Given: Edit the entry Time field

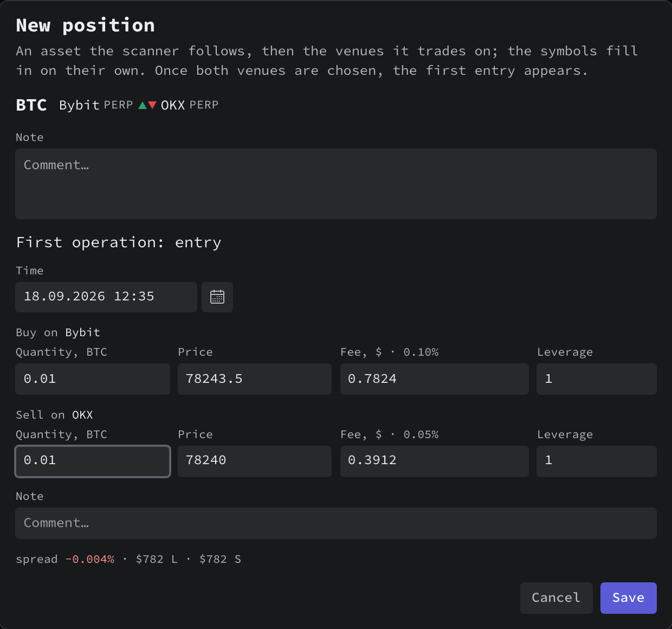Looking at the screenshot, I should (106, 297).
